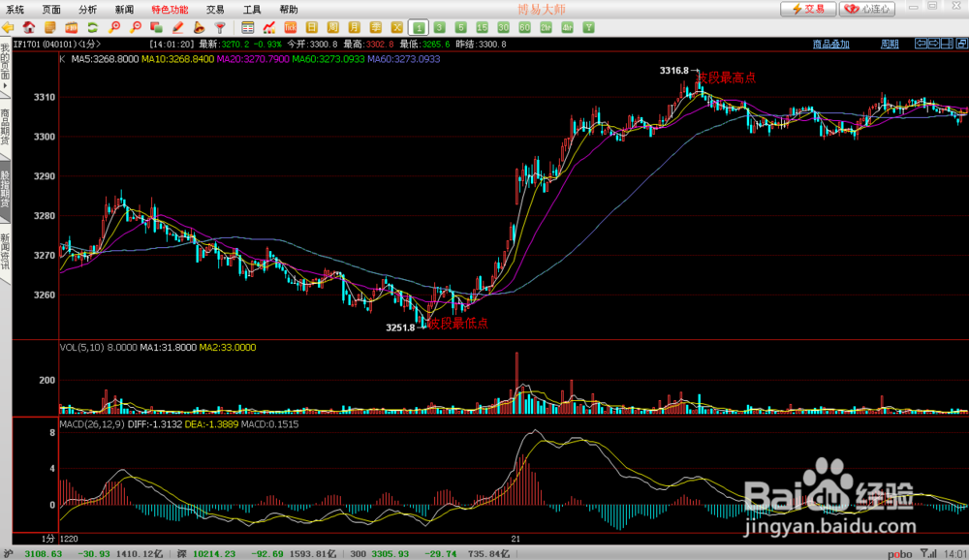Image resolution: width=969 pixels, height=560 pixels.
Task: Zoom out with the minus magnifier
Action: point(136,27)
